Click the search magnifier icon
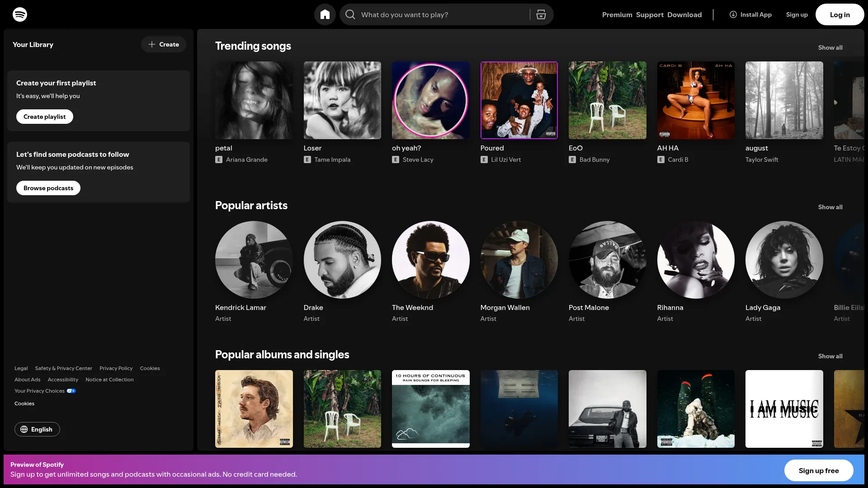Screen dimensions: 868x488 (350, 14)
